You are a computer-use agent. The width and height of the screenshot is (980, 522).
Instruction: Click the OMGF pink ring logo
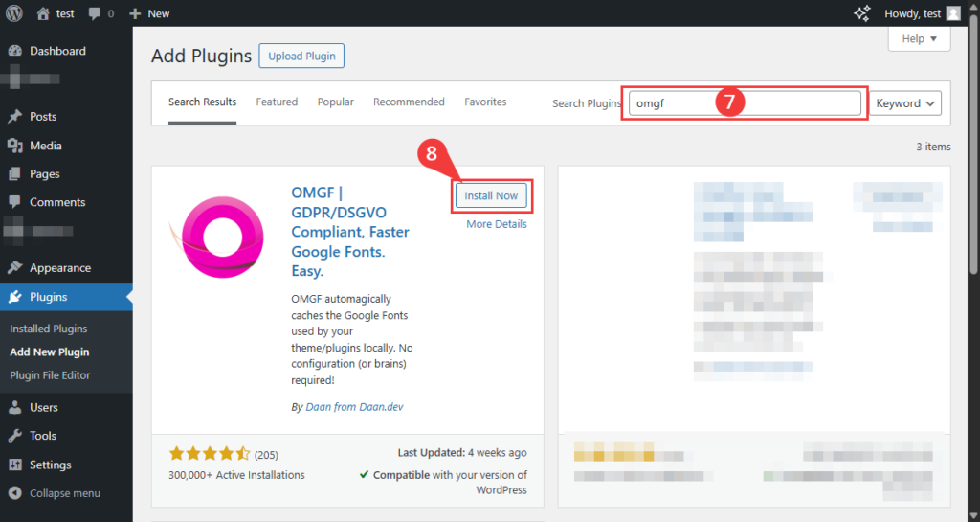tap(219, 237)
